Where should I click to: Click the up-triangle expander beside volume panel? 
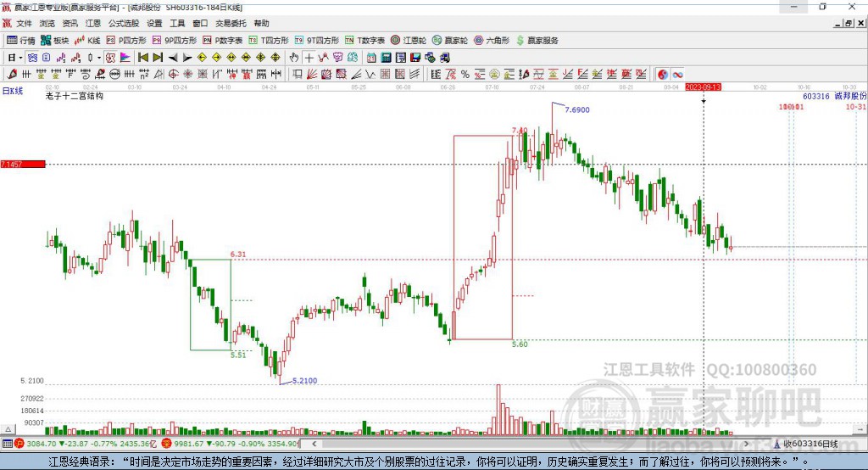[8, 429]
